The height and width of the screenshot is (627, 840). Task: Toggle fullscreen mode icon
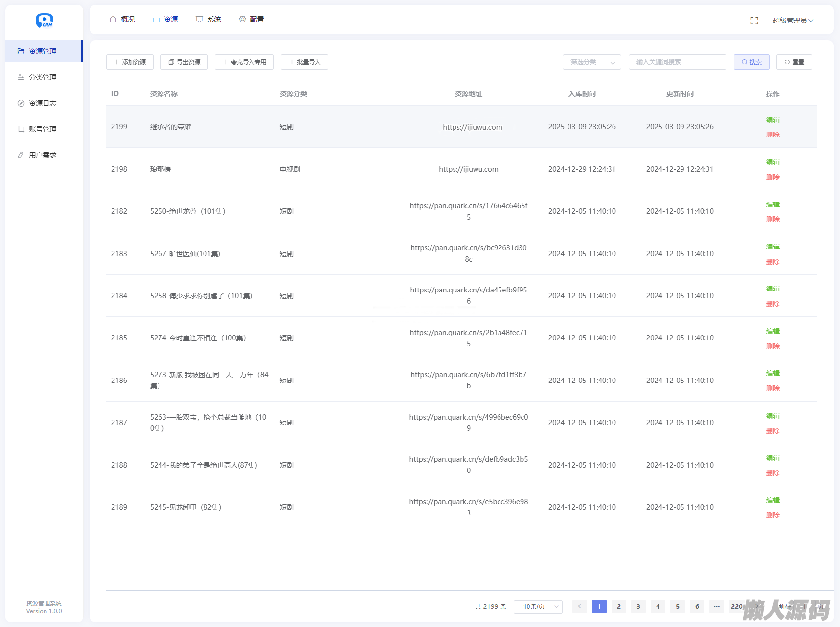(754, 21)
